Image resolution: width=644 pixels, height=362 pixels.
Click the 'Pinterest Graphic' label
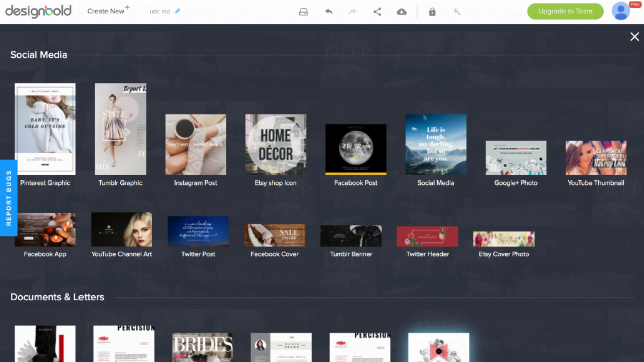(x=45, y=183)
